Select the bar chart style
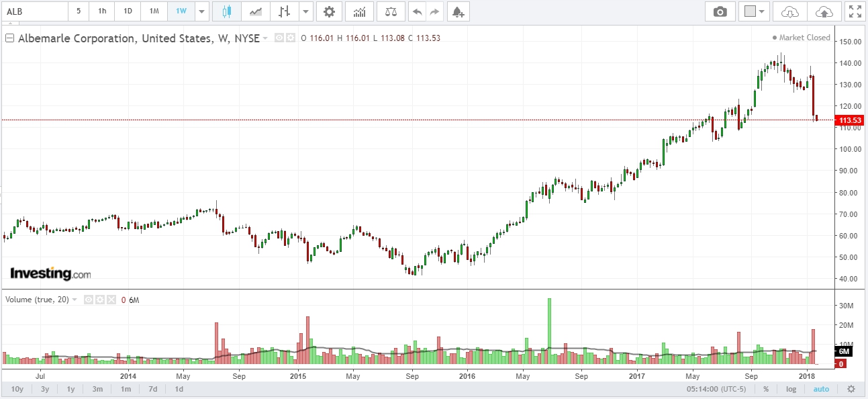The image size is (868, 399). pyautogui.click(x=285, y=11)
